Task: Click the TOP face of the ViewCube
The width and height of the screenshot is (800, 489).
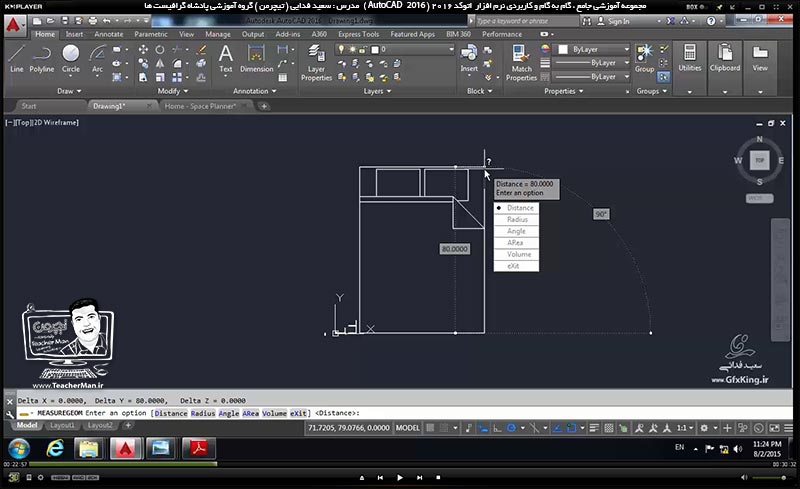Action: (759, 161)
